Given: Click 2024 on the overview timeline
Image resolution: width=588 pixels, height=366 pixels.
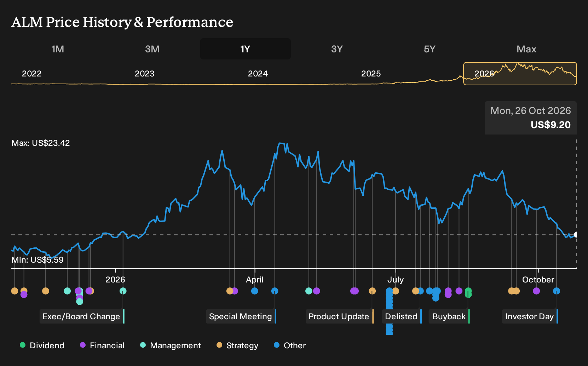Looking at the screenshot, I should (258, 74).
